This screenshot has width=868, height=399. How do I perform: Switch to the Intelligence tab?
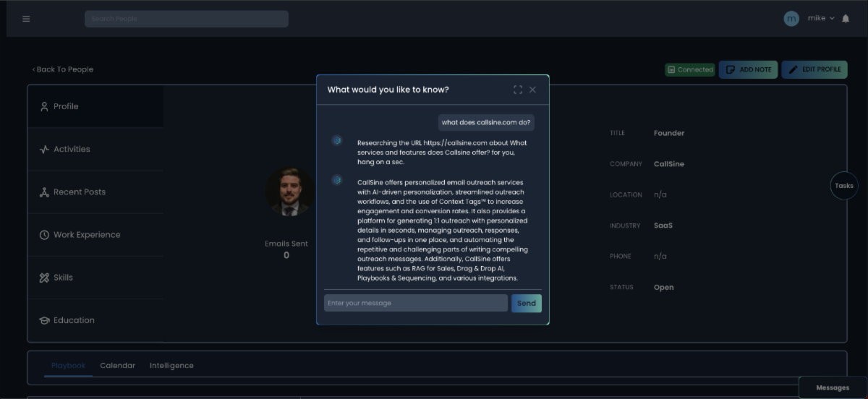pos(171,366)
